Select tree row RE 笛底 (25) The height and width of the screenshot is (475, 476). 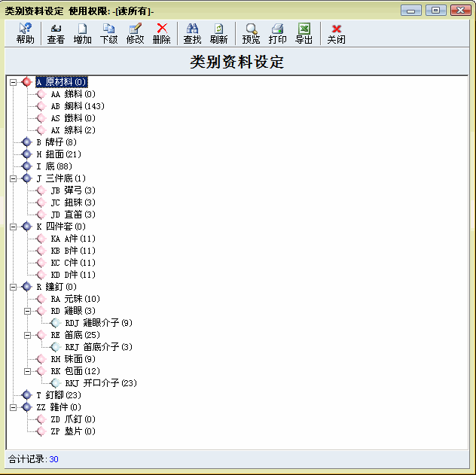coord(75,335)
